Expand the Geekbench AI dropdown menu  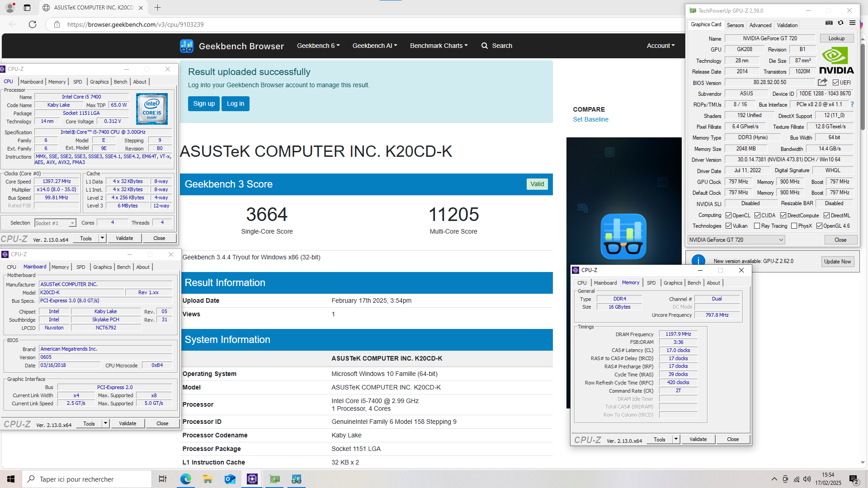(x=375, y=46)
